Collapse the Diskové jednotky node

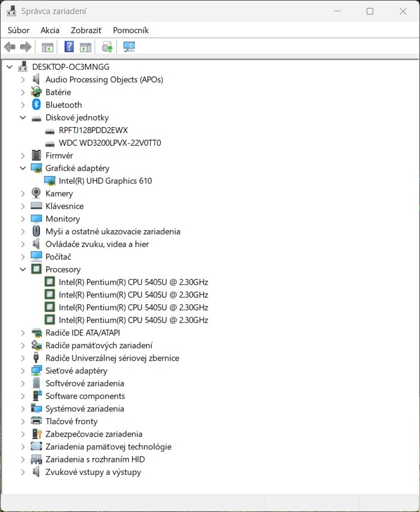click(x=23, y=118)
